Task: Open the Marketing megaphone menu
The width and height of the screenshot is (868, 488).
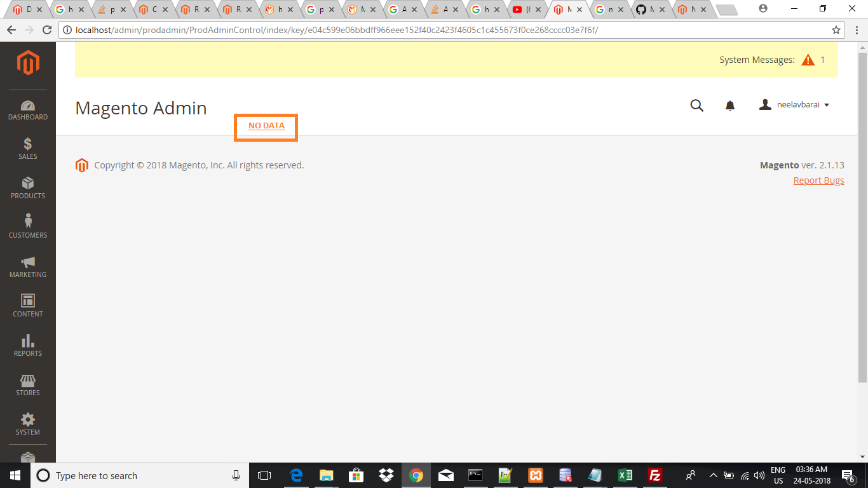Action: click(x=28, y=267)
